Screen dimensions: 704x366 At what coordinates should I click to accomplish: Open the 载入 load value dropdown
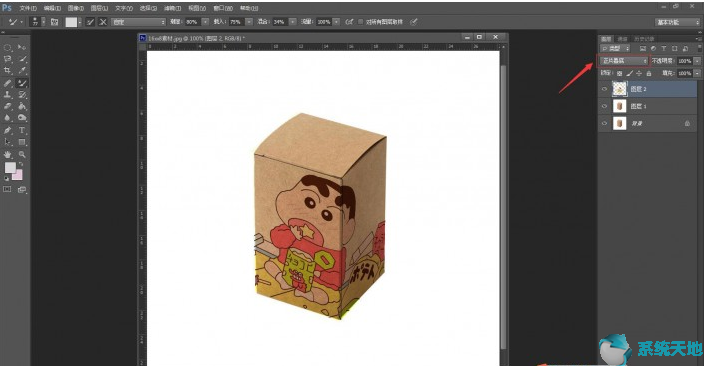tap(249, 22)
